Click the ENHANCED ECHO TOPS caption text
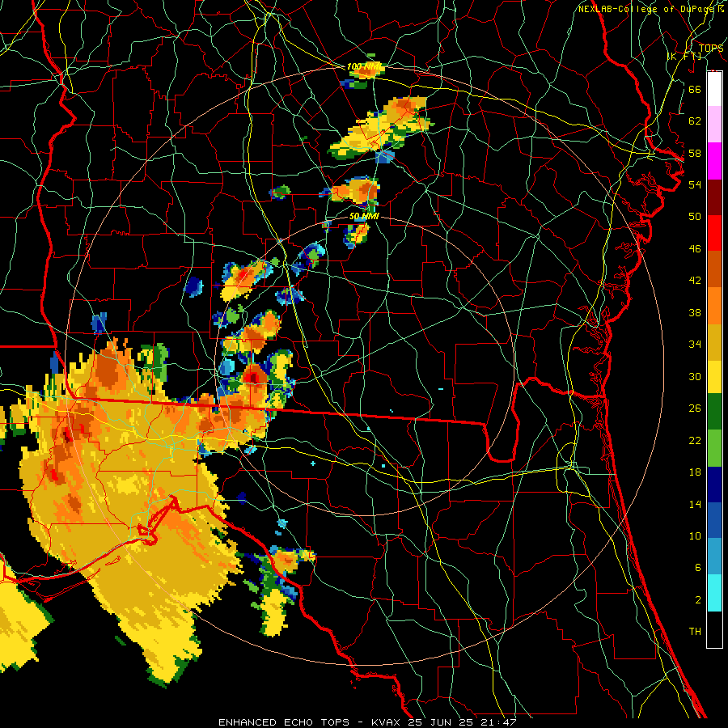Viewport: 728px width, 728px height. [284, 722]
